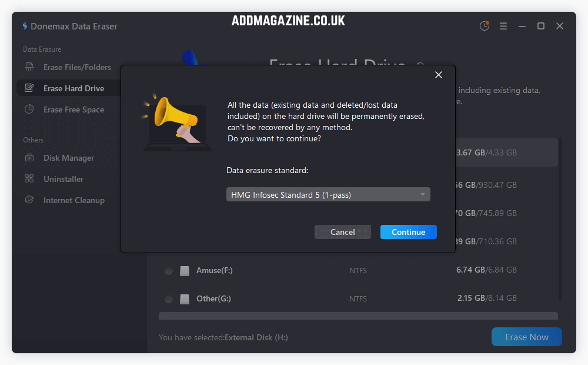The height and width of the screenshot is (365, 588).
Task: Cancel the erase confirmation
Action: click(x=343, y=232)
